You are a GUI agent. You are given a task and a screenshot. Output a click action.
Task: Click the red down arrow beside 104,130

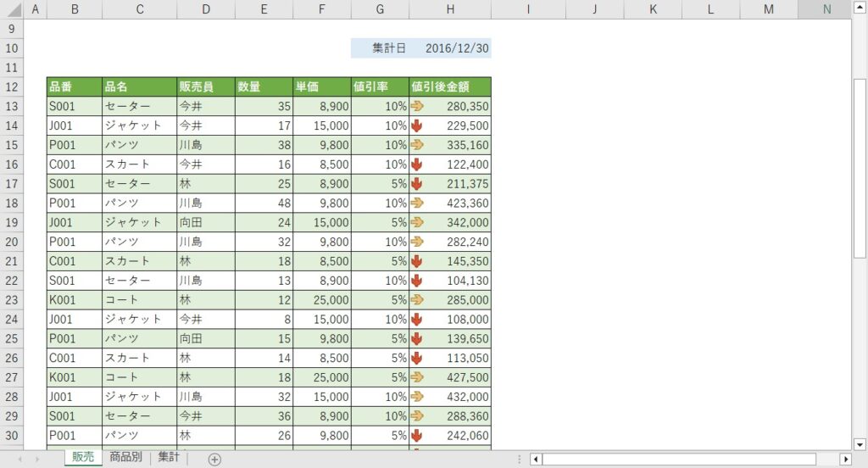(x=416, y=281)
